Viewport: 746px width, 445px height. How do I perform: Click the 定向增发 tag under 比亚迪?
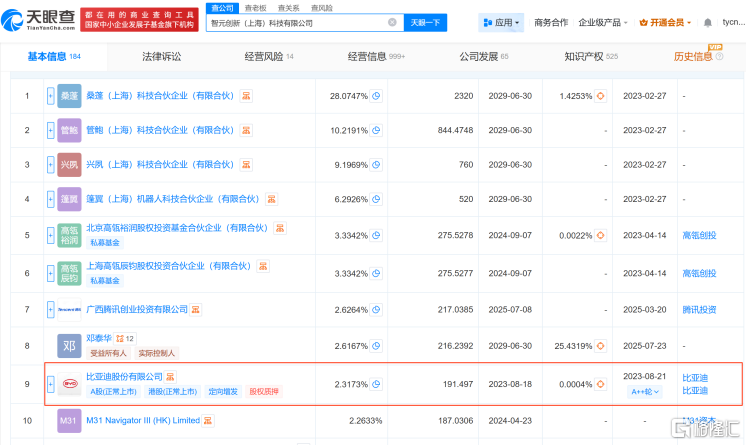223,392
